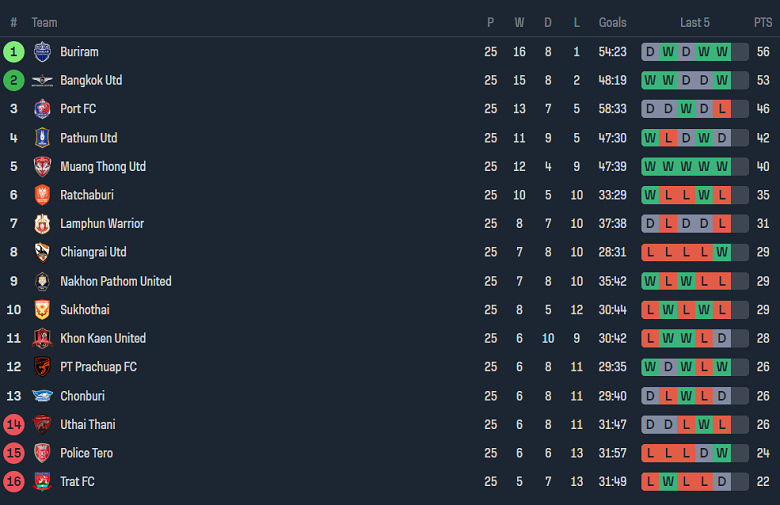Click the PT Prachuap FC badge
The height and width of the screenshot is (505, 780).
[42, 367]
